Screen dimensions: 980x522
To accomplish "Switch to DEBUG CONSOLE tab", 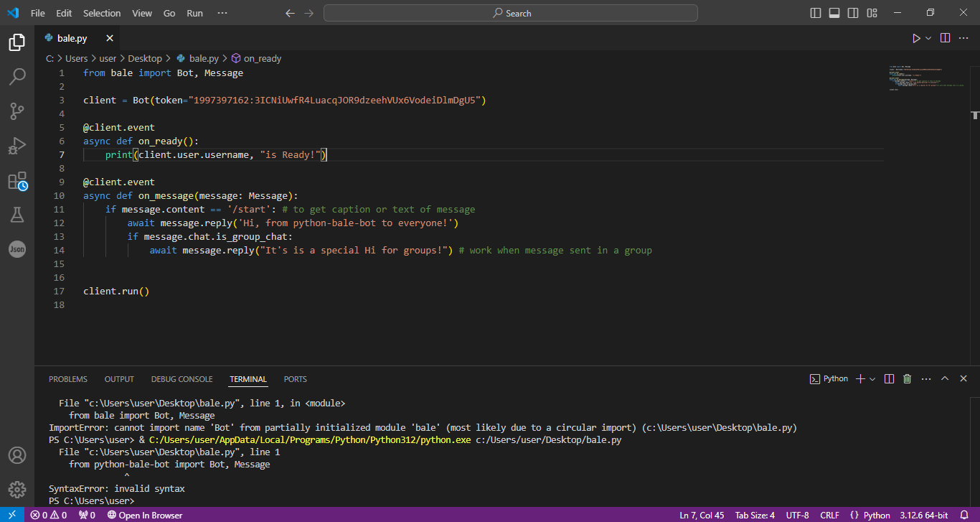I will pos(182,379).
